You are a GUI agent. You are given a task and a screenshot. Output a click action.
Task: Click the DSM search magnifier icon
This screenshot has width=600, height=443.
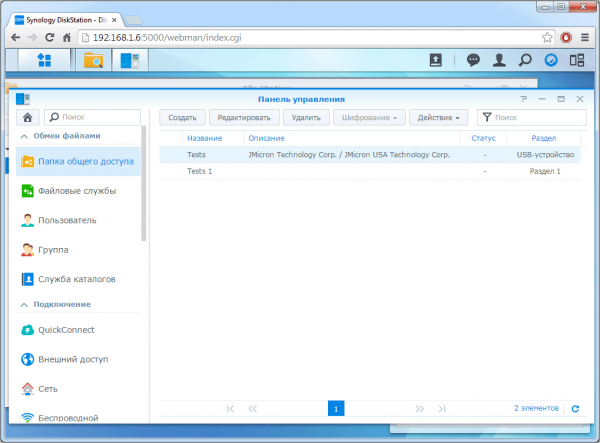click(x=525, y=60)
